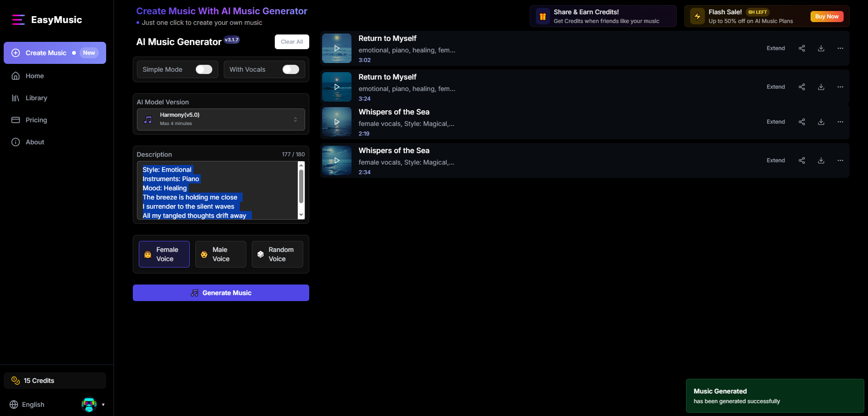Extend the Return to Myself 3:02 track
The height and width of the screenshot is (416, 868).
tap(776, 48)
